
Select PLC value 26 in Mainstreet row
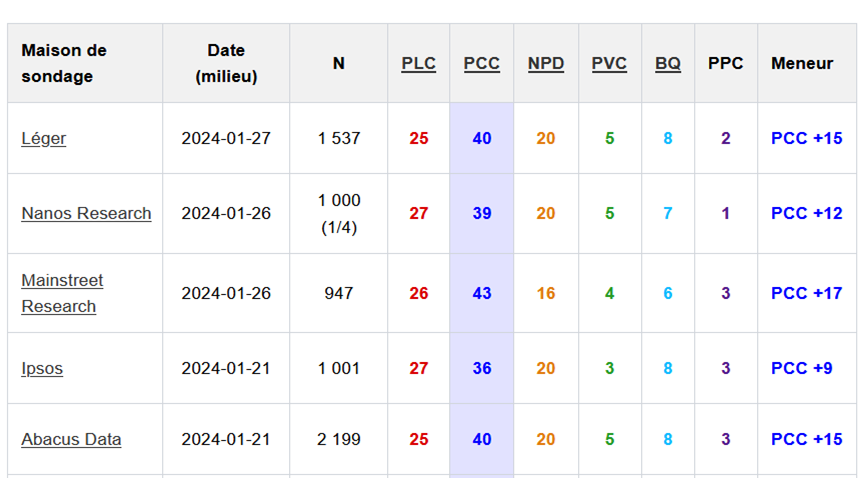click(x=419, y=293)
